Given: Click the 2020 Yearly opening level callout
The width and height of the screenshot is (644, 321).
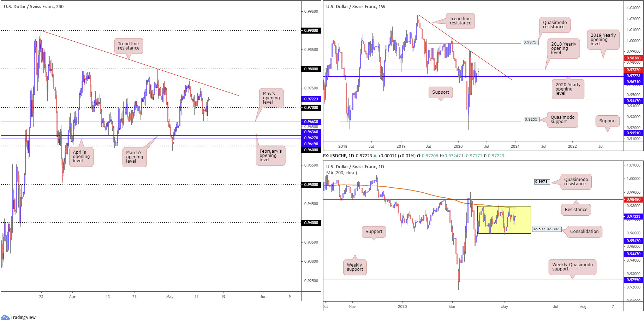Looking at the screenshot, I should coord(568,89).
